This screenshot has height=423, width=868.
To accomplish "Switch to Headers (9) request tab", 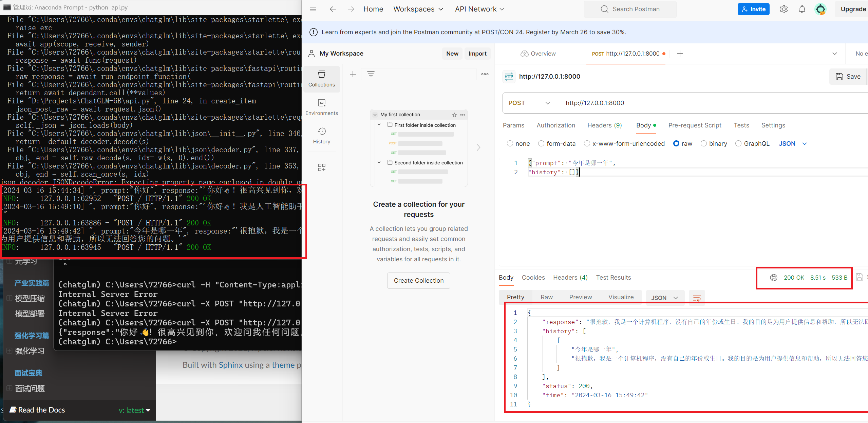I will click(604, 125).
